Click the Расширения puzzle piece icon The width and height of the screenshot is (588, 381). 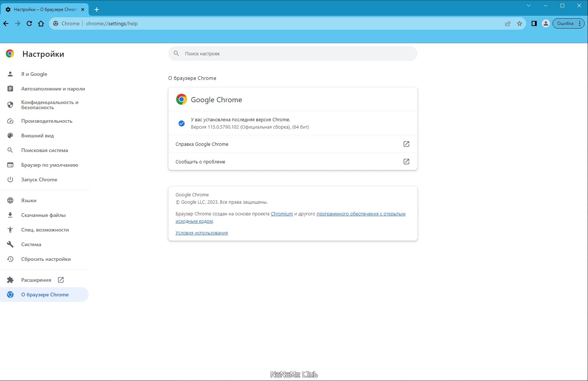[x=10, y=280]
